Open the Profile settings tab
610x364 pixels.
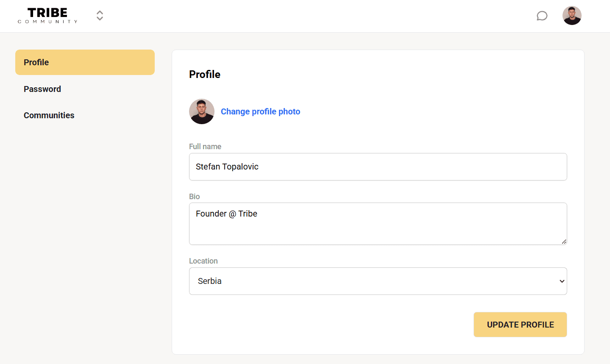[85, 62]
